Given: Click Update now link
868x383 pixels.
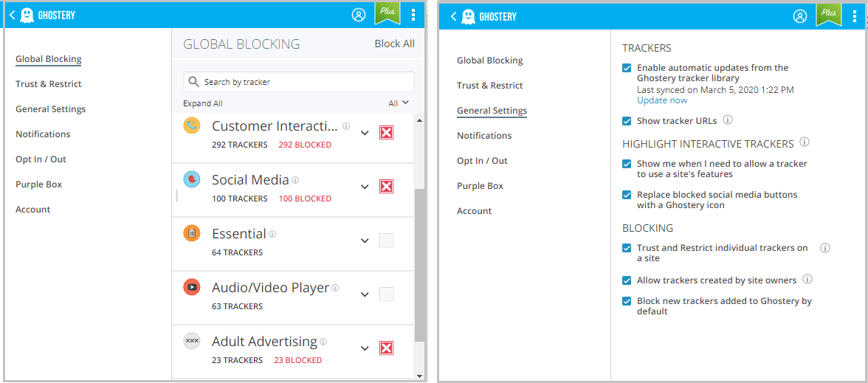Looking at the screenshot, I should [x=662, y=100].
